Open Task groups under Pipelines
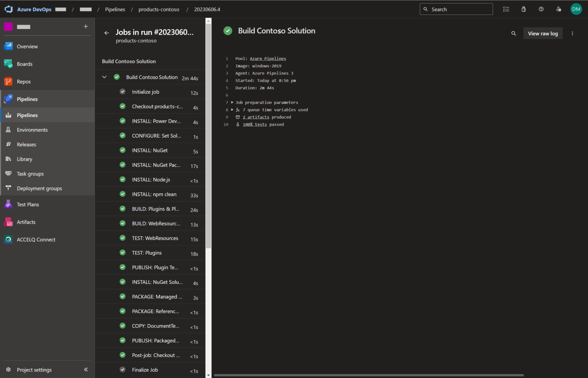The width and height of the screenshot is (588, 378). 47,174
